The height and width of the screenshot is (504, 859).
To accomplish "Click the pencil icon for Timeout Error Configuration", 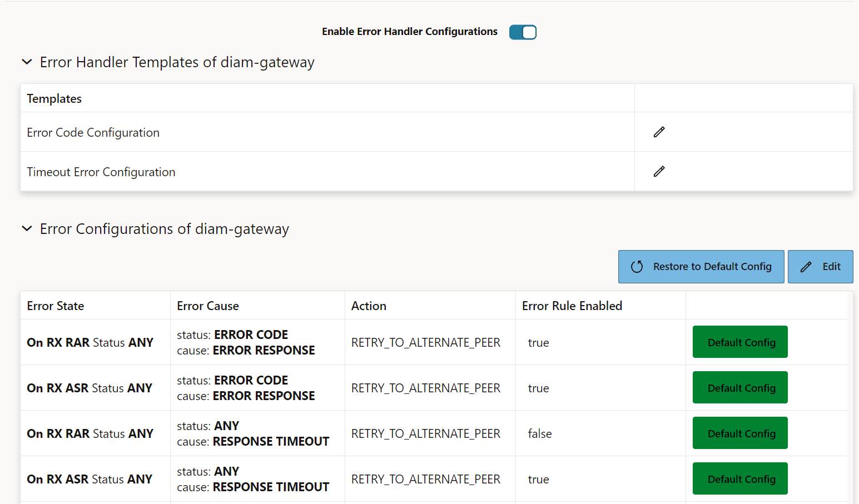I will pos(659,171).
